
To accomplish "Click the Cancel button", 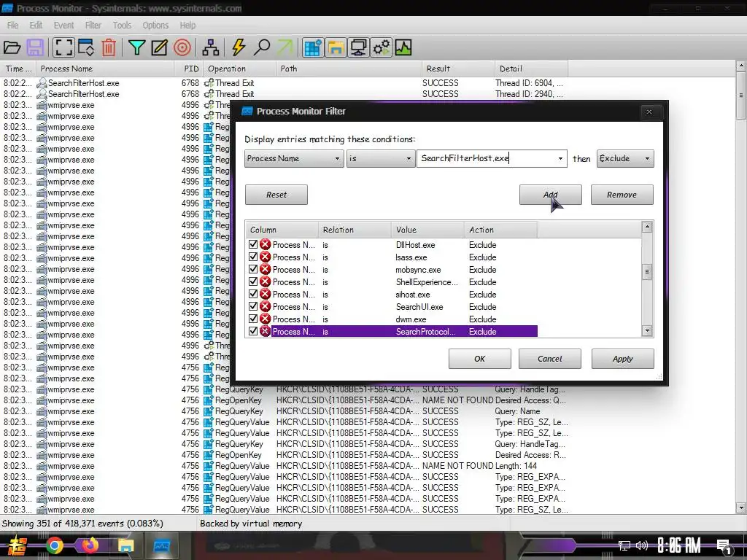I will [550, 359].
